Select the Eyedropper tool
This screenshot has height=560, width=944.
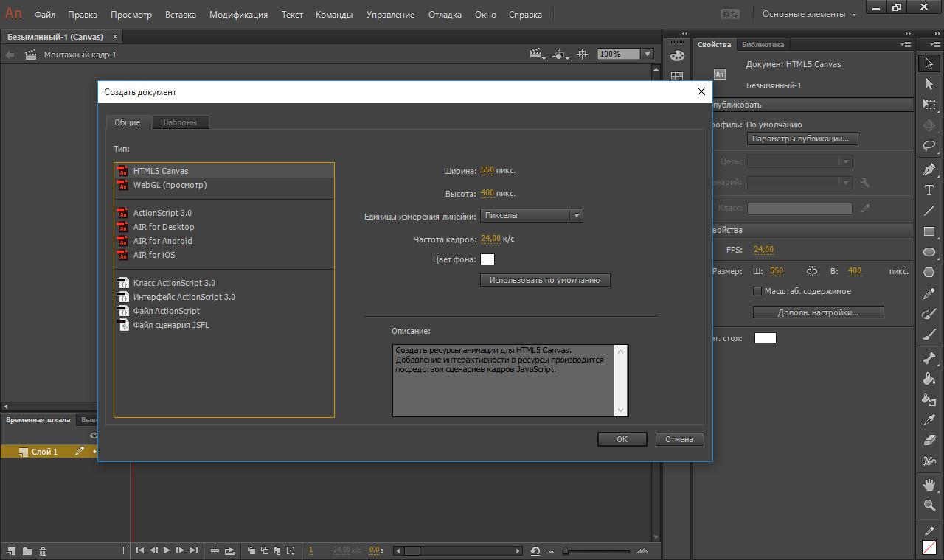(x=929, y=420)
